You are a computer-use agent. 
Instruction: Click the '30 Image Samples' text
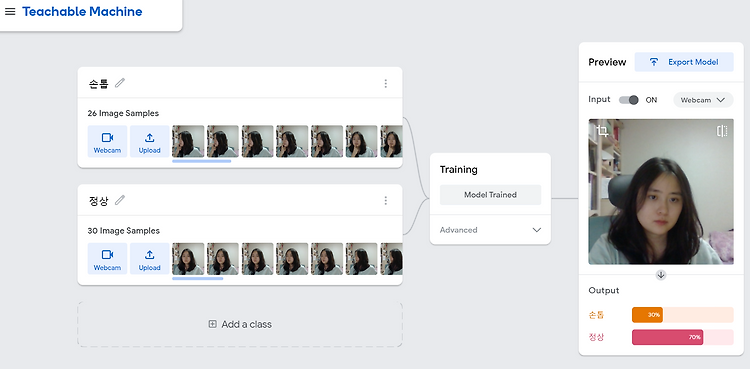click(x=123, y=231)
